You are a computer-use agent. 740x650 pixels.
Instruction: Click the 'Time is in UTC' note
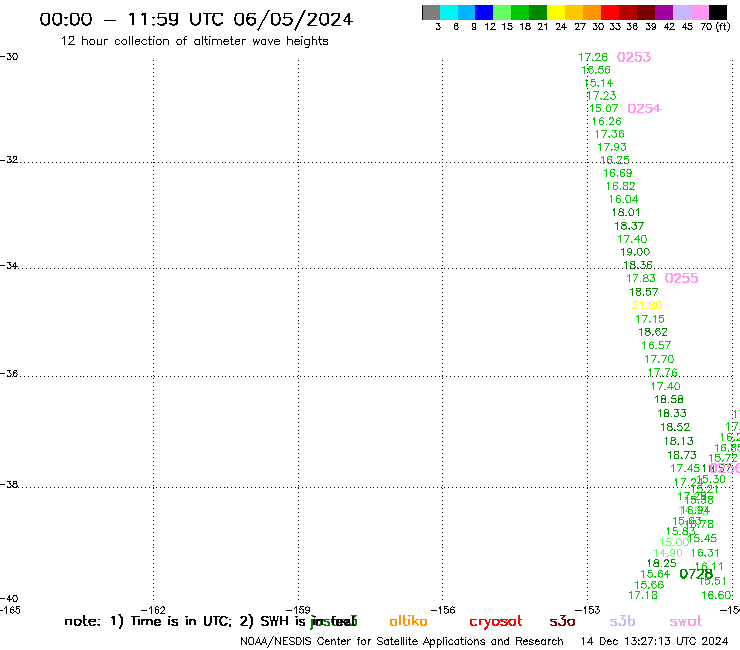click(x=181, y=621)
